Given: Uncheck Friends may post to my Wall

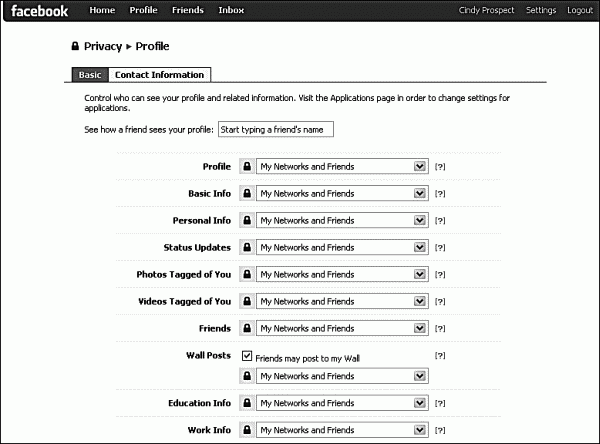Looking at the screenshot, I should 247,355.
